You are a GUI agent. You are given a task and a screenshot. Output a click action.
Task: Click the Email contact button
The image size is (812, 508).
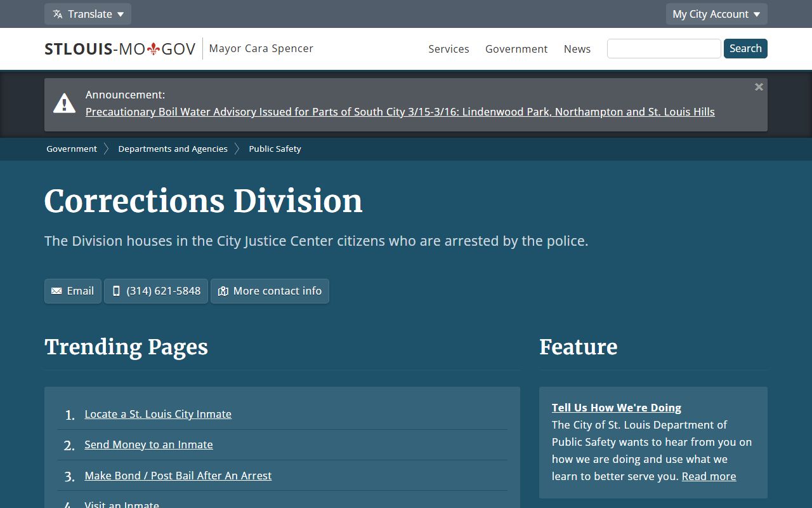point(73,291)
